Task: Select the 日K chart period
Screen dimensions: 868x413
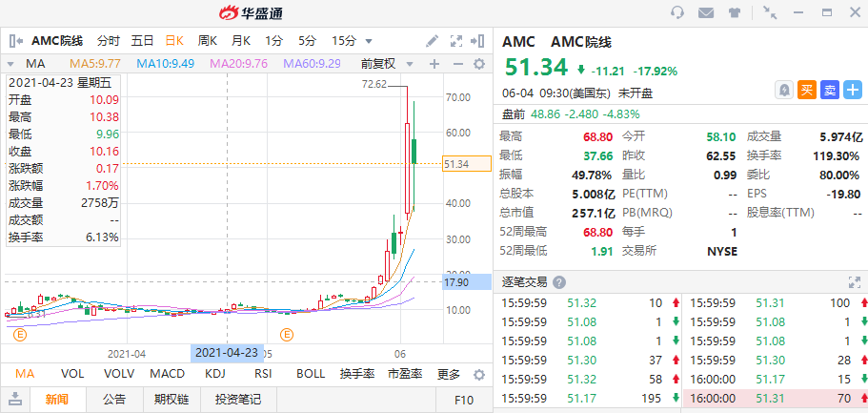Action: [x=175, y=40]
